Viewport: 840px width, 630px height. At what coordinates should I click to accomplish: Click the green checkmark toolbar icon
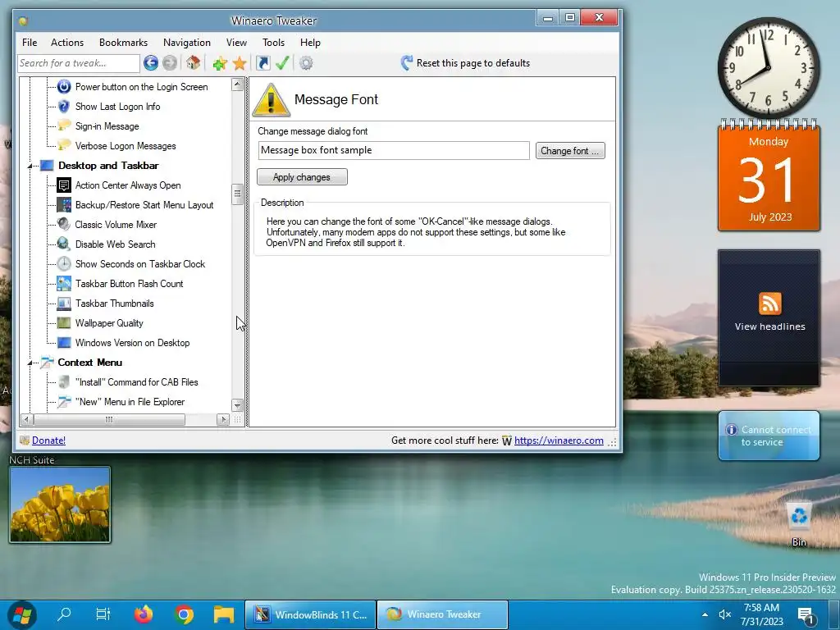coord(282,63)
